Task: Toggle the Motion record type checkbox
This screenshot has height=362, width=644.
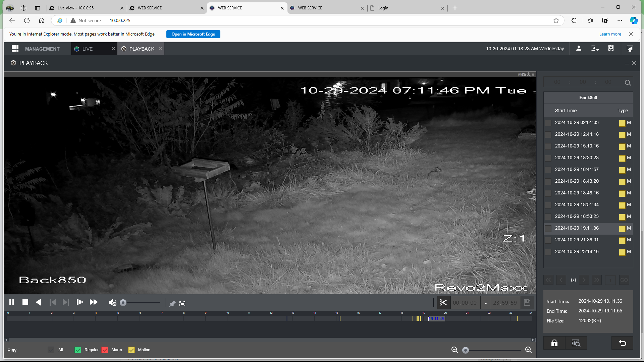Action: [131, 350]
